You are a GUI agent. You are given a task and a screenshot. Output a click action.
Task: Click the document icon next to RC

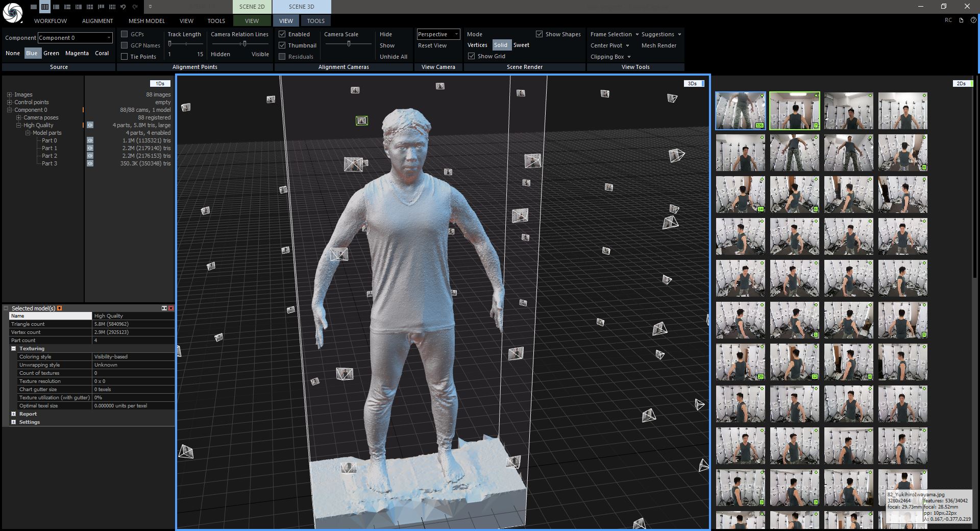pyautogui.click(x=961, y=20)
